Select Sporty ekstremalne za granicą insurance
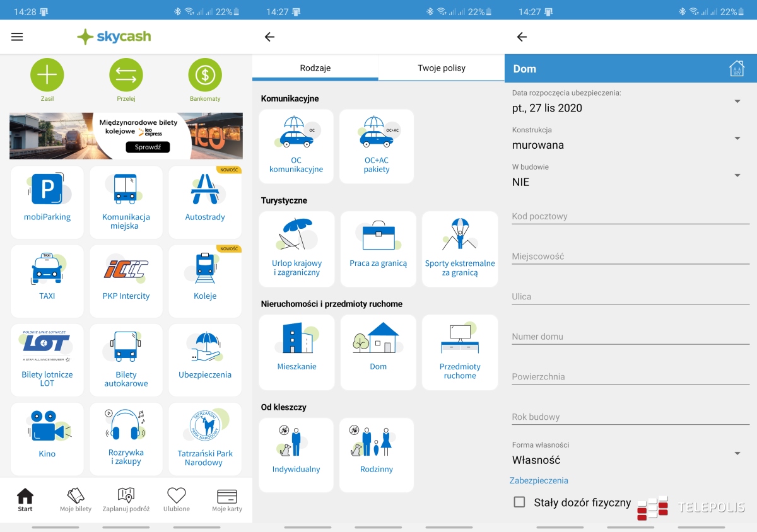This screenshot has width=757, height=532. pyautogui.click(x=460, y=249)
